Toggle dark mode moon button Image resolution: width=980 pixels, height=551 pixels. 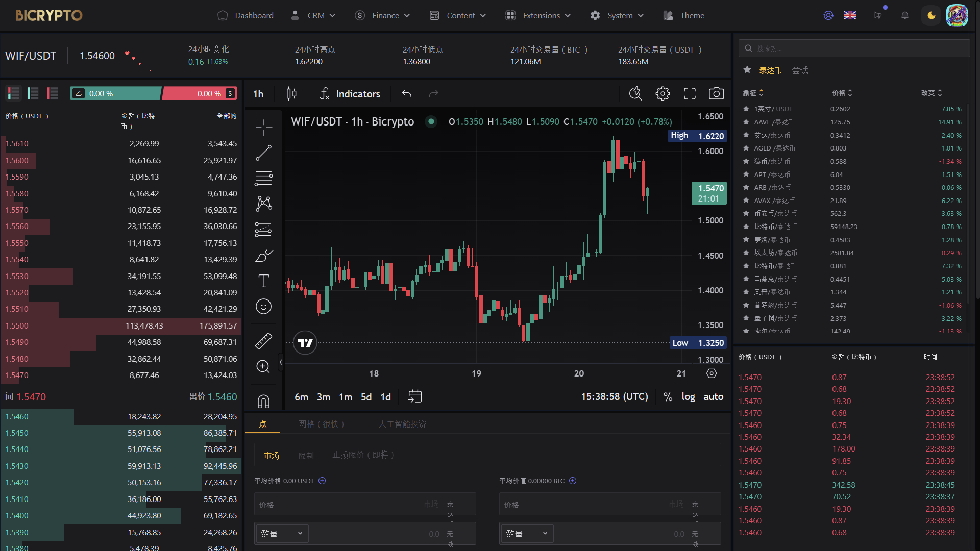point(931,15)
